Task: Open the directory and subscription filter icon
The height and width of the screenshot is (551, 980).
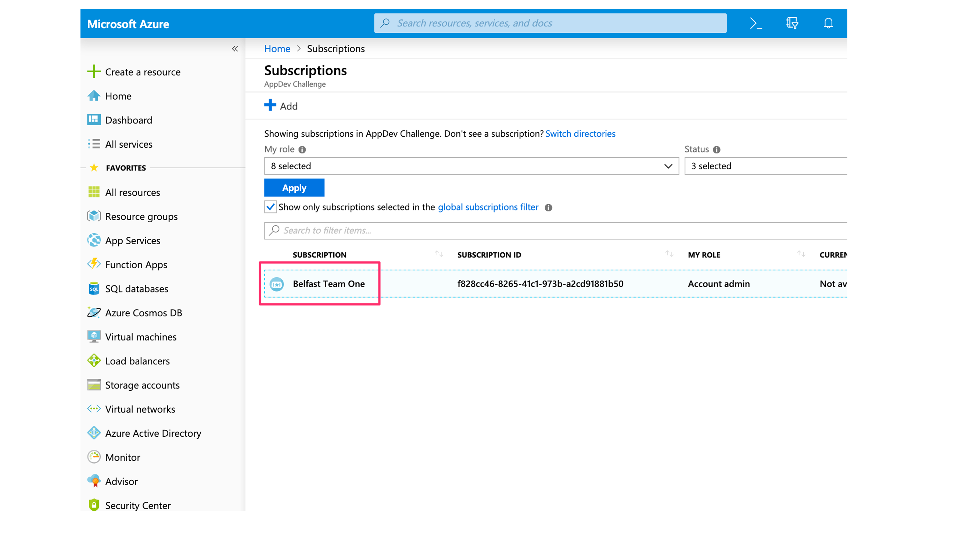Action: pyautogui.click(x=792, y=24)
